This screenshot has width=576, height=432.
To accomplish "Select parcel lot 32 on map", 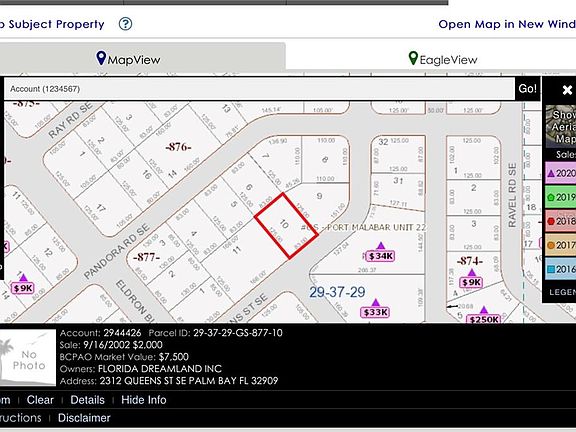I will (383, 142).
